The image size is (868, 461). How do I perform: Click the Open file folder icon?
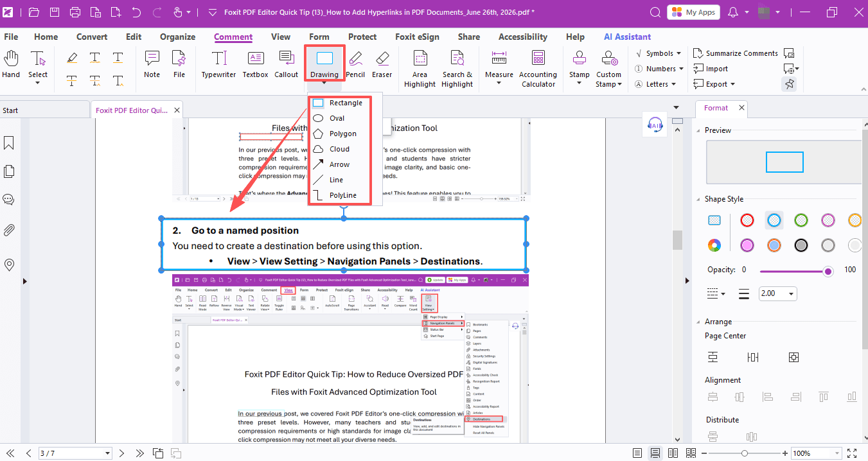tap(34, 12)
